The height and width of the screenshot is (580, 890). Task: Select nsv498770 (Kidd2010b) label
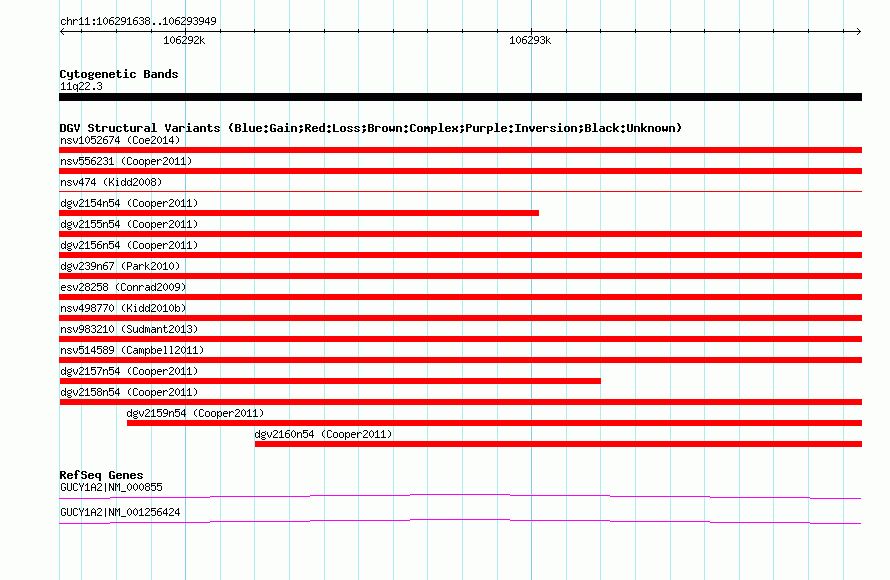click(123, 308)
